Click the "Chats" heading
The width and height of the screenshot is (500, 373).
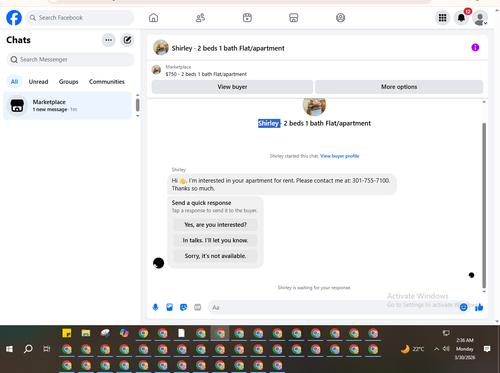[x=18, y=40]
